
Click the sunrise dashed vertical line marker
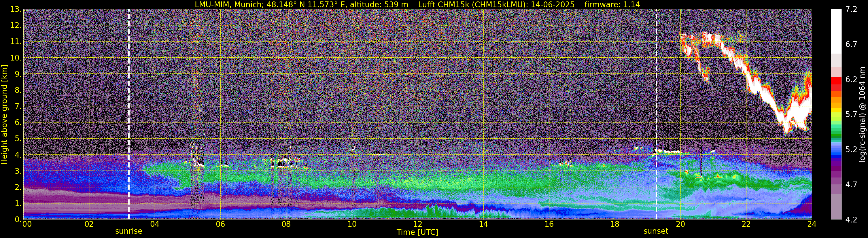point(129,114)
